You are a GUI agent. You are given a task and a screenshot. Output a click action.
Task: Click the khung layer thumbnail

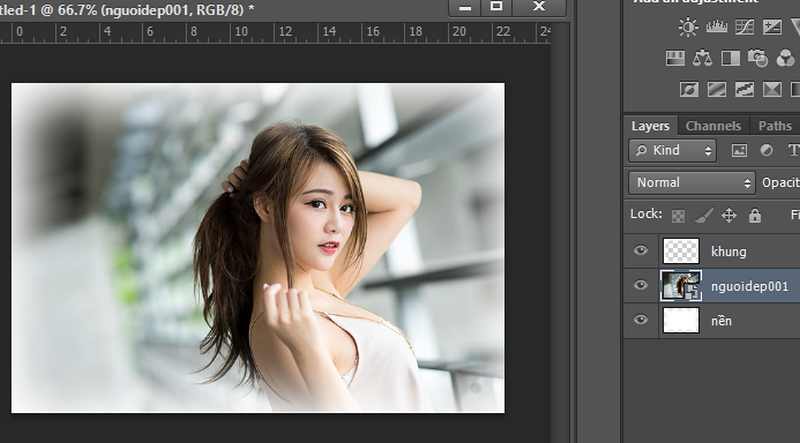pyautogui.click(x=681, y=251)
